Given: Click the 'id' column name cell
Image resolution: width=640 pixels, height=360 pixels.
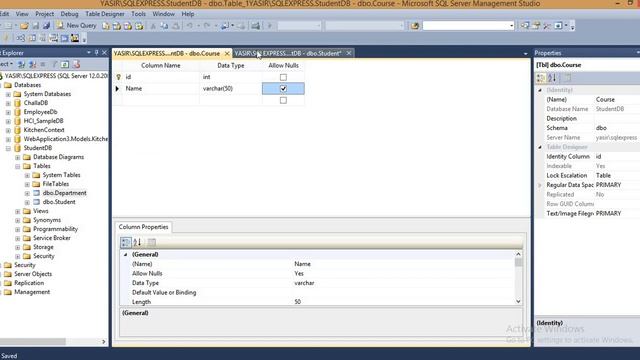Looking at the screenshot, I should point(161,77).
